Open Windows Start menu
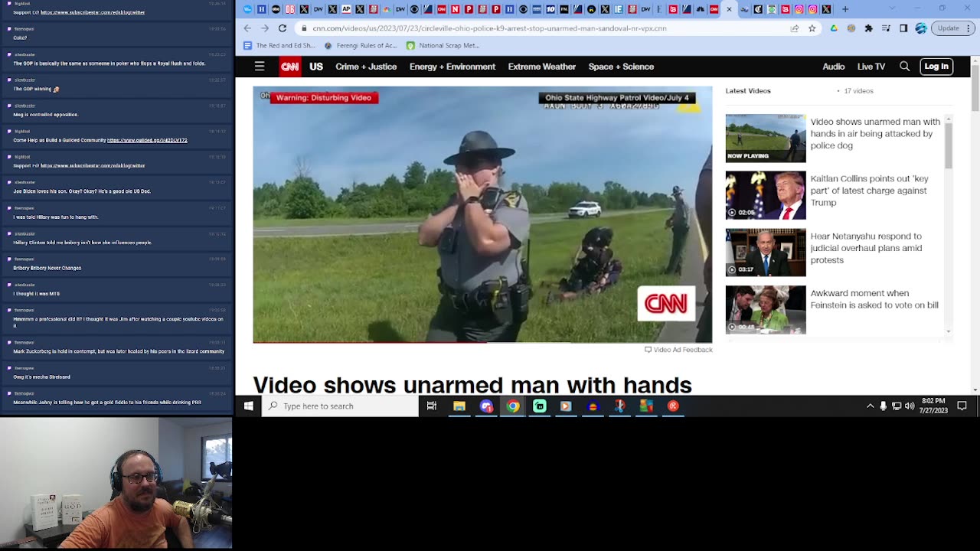Image resolution: width=980 pixels, height=551 pixels. 248,406
